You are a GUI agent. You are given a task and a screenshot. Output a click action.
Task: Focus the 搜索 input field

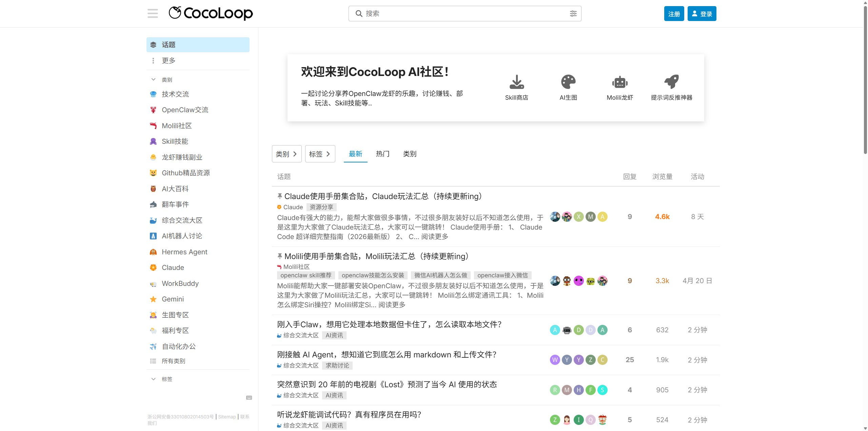(x=465, y=14)
